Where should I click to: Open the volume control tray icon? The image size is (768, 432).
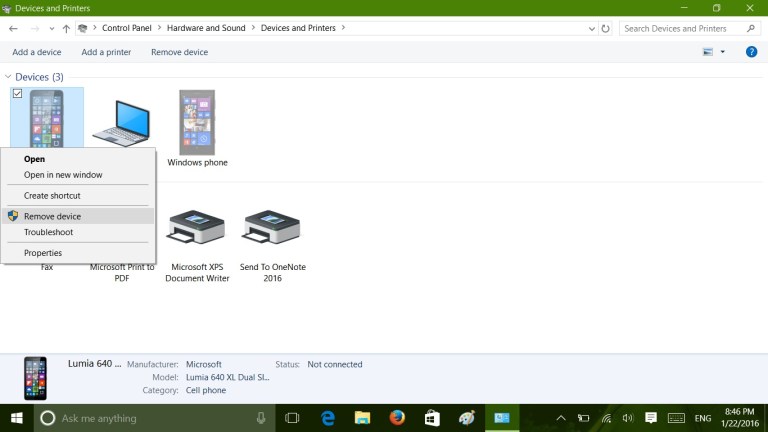(x=627, y=418)
